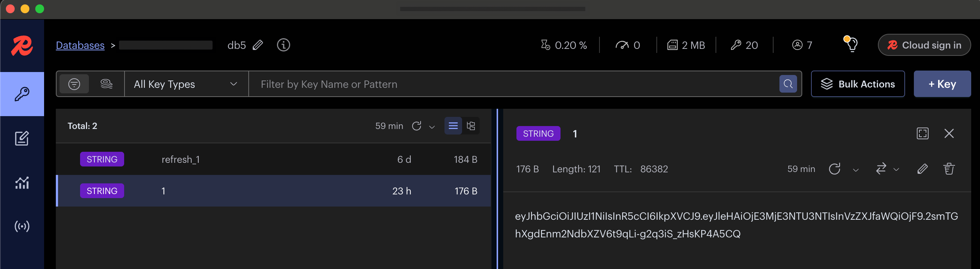View total keys count 20 indicator
980x269 pixels.
coord(744,45)
